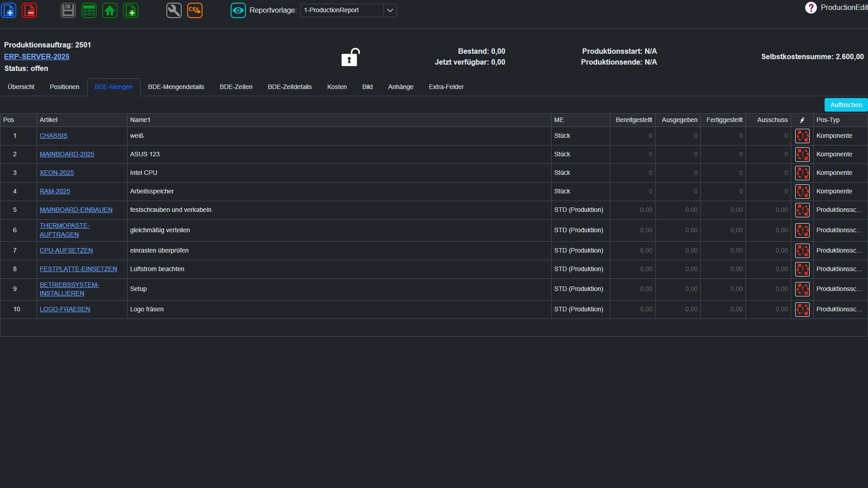Click the Bereitgestellt column header
The height and width of the screenshot is (488, 868).
(633, 120)
